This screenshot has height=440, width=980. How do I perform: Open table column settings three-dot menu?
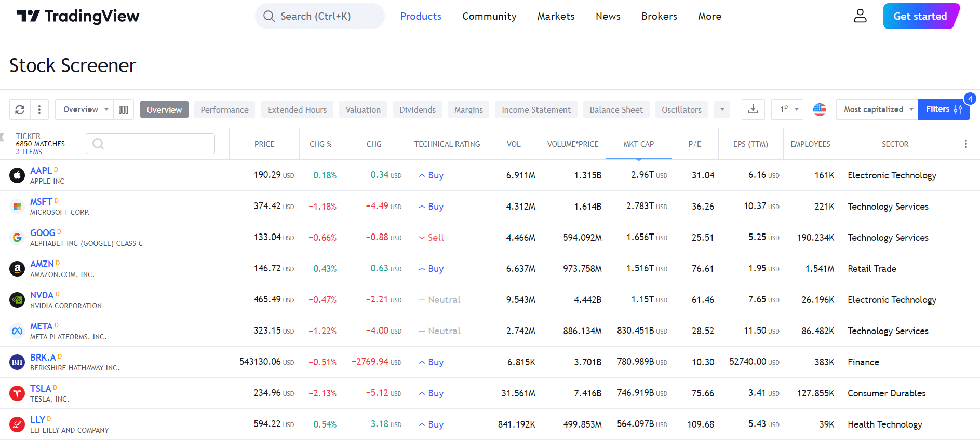pyautogui.click(x=965, y=144)
